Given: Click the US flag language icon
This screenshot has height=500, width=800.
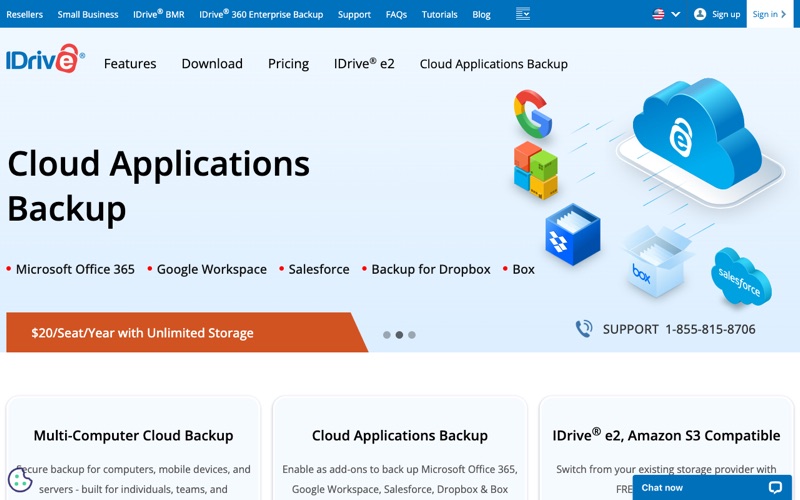Looking at the screenshot, I should coord(658,14).
